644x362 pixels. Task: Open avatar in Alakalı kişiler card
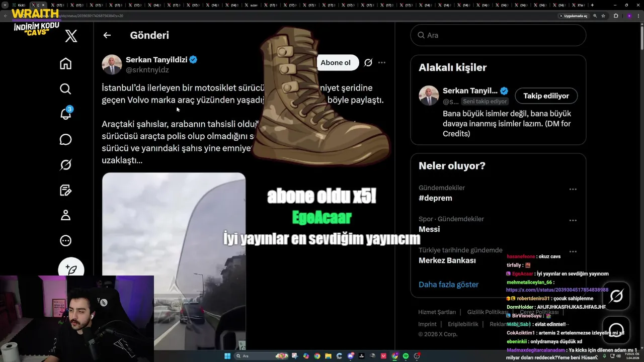[429, 96]
